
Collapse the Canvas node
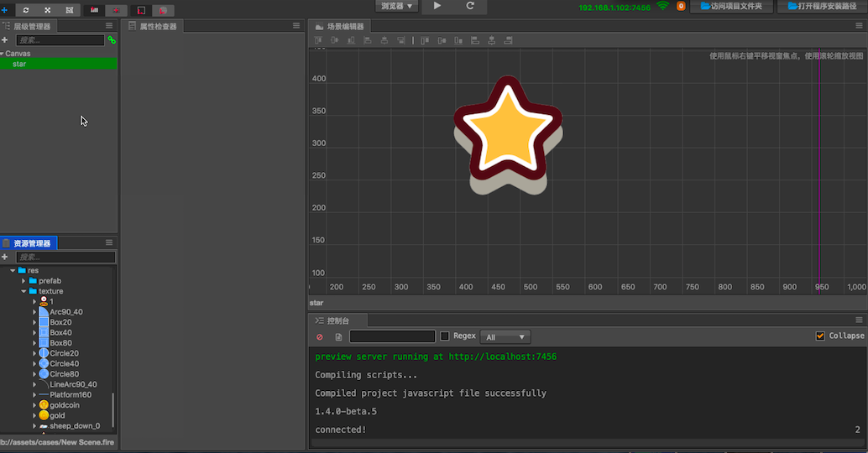[x=3, y=54]
